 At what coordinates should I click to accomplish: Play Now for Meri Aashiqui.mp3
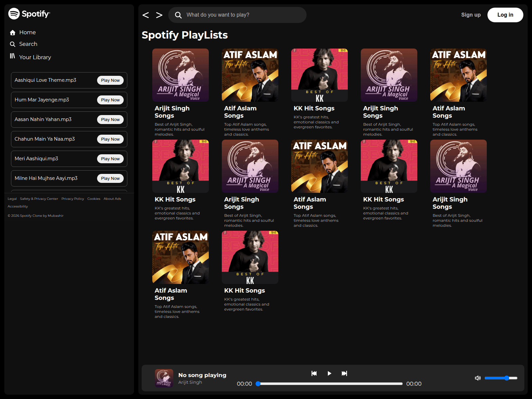click(110, 159)
